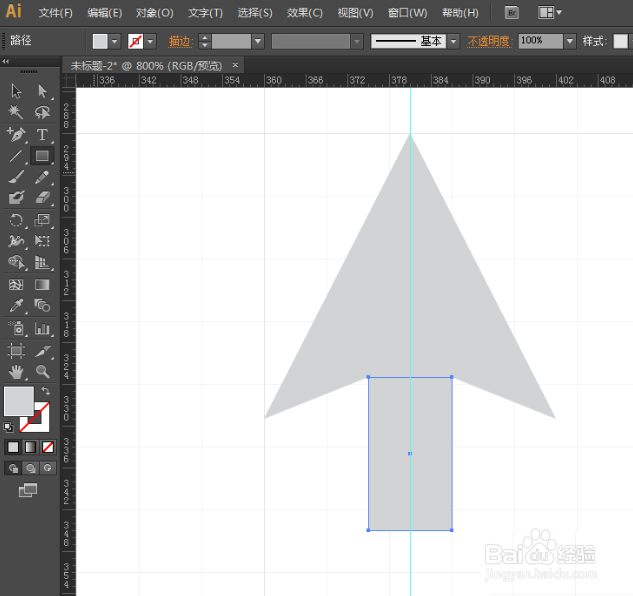Select the Rotate tool
This screenshot has width=633, height=596.
click(x=16, y=220)
